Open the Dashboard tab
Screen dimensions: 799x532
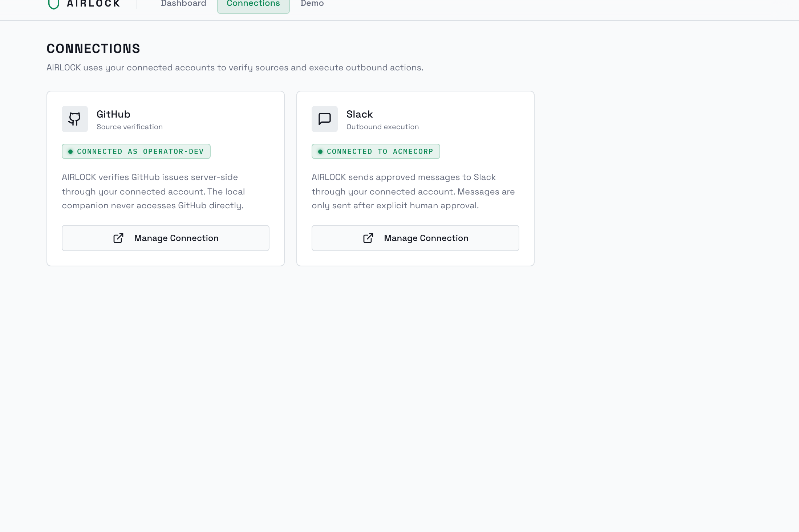pos(183,4)
